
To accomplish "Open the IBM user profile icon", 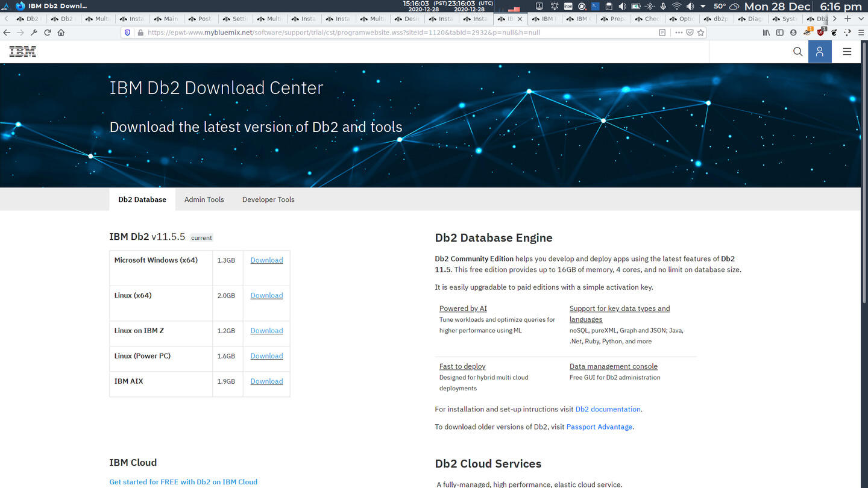I will click(820, 52).
